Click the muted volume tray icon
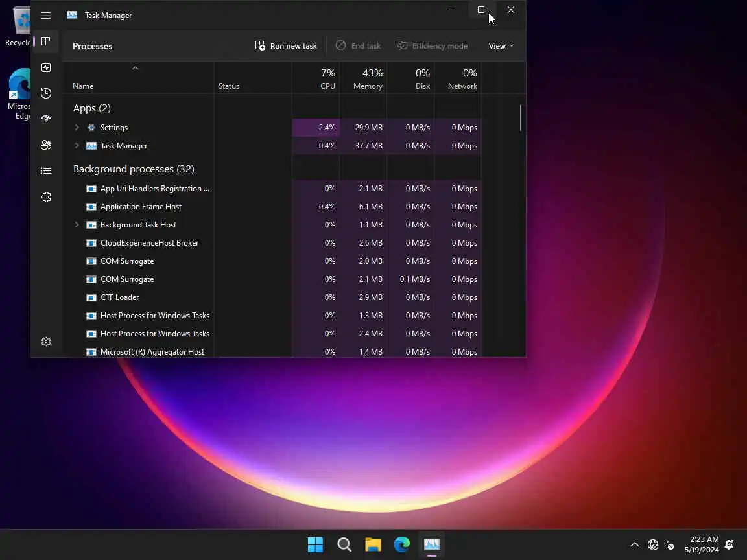Viewport: 747px width, 560px height. click(x=669, y=544)
